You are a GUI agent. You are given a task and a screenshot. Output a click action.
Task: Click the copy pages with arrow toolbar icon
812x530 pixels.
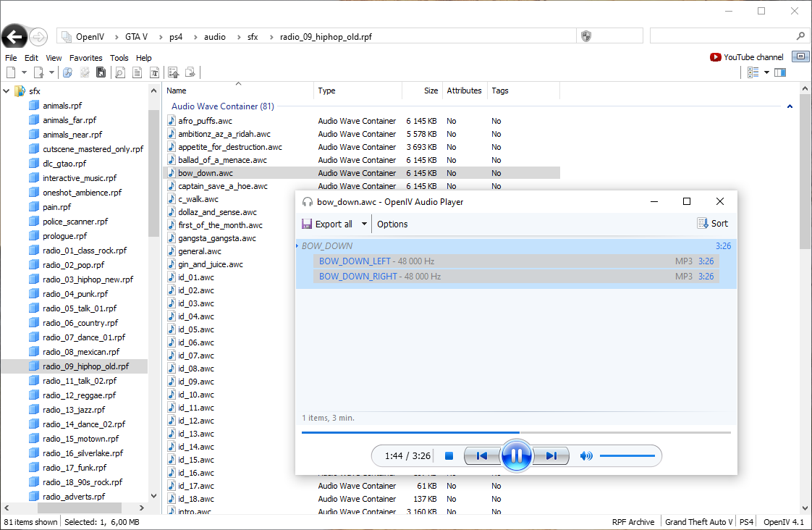point(190,72)
